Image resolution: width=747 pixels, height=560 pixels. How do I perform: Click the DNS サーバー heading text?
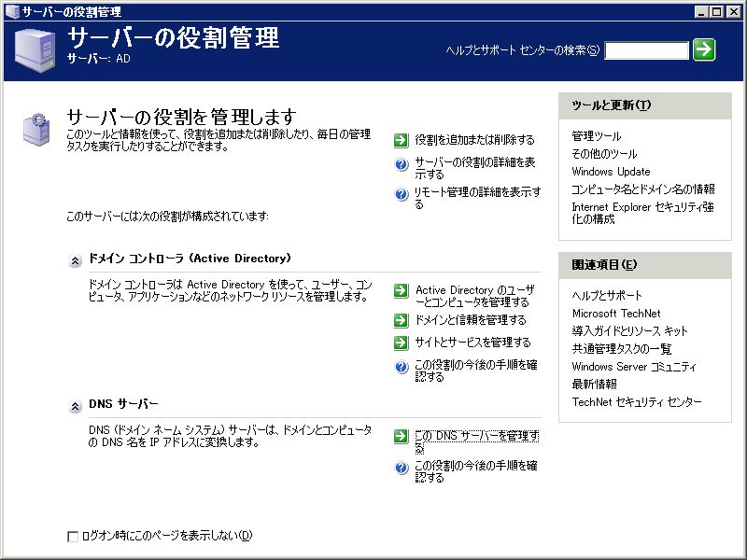tap(123, 404)
